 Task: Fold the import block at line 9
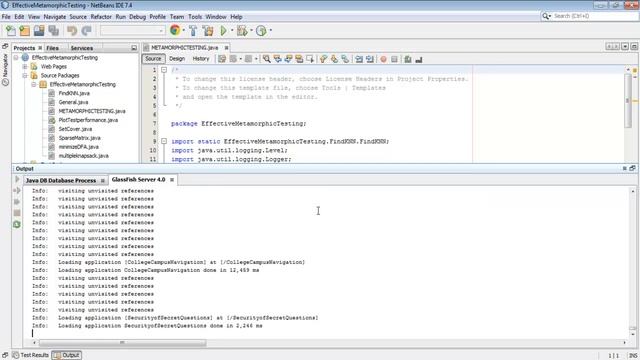click(x=164, y=141)
